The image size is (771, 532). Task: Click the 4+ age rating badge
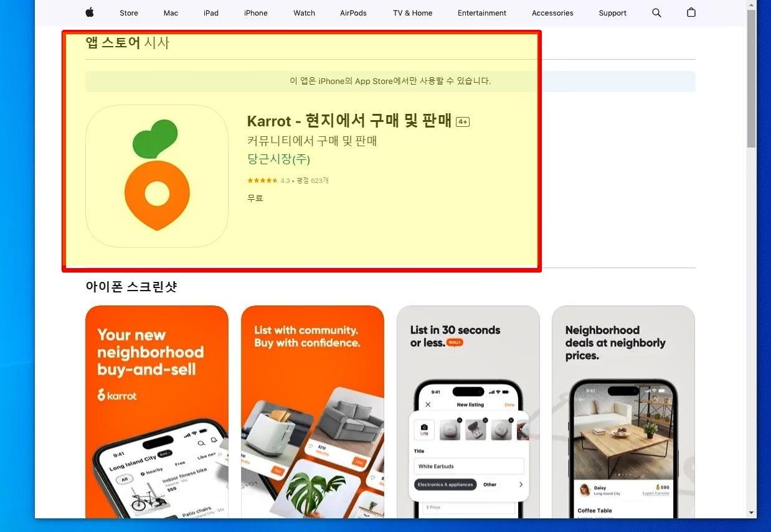coord(463,122)
